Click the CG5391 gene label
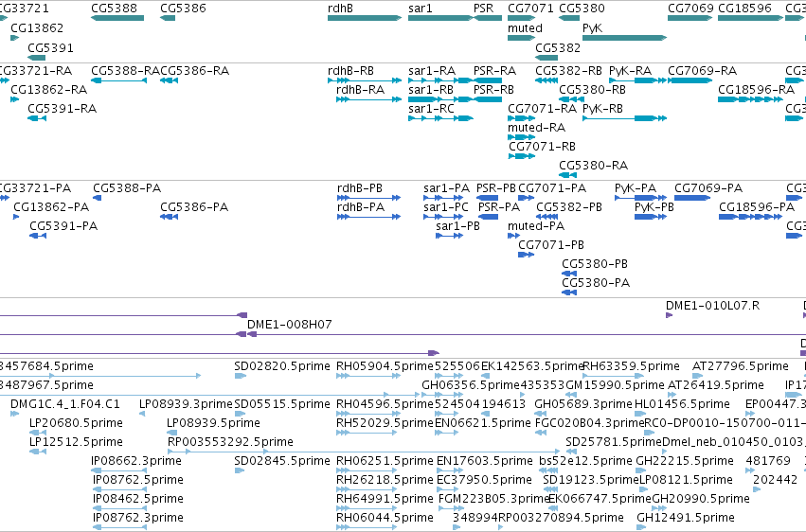The image size is (806, 532). tap(50, 47)
